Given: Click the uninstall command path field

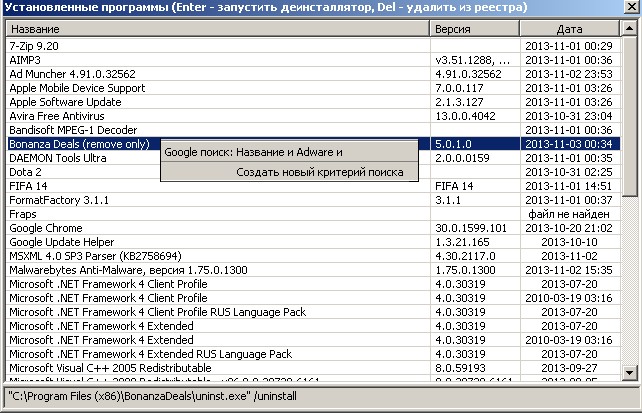Looking at the screenshot, I should pyautogui.click(x=321, y=396).
